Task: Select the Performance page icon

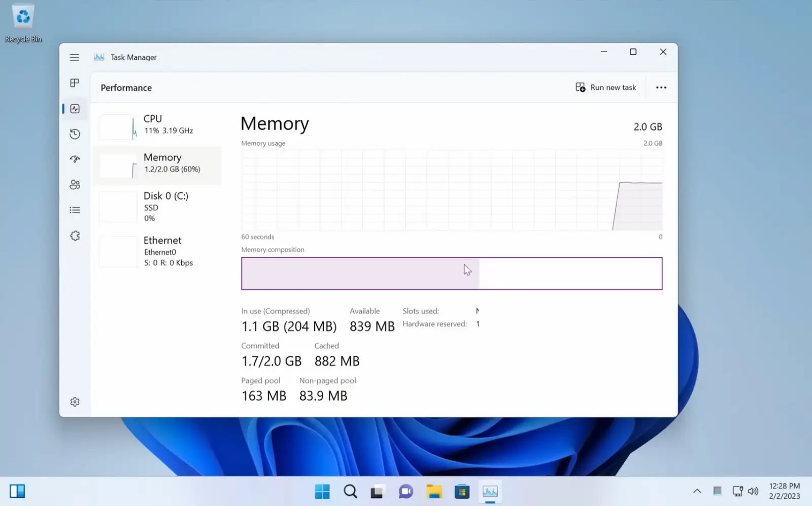Action: pos(75,108)
